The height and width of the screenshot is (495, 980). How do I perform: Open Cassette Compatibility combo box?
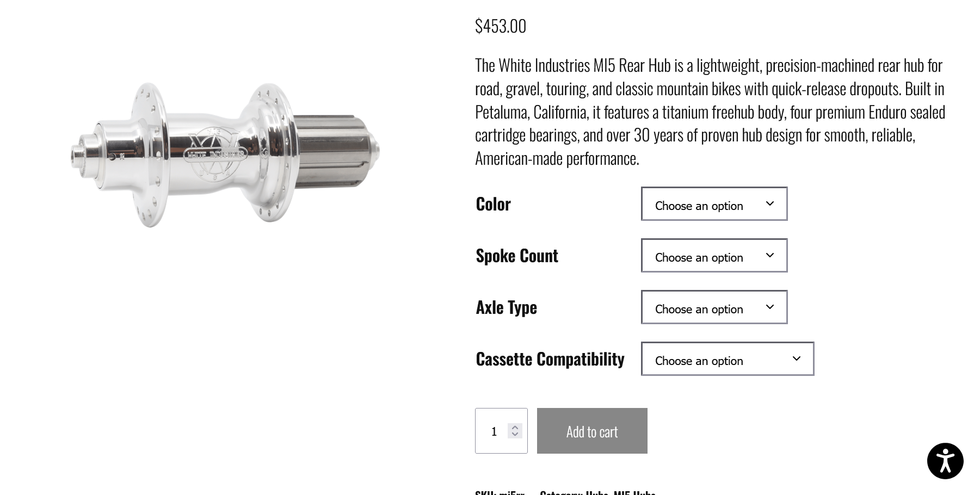(728, 359)
